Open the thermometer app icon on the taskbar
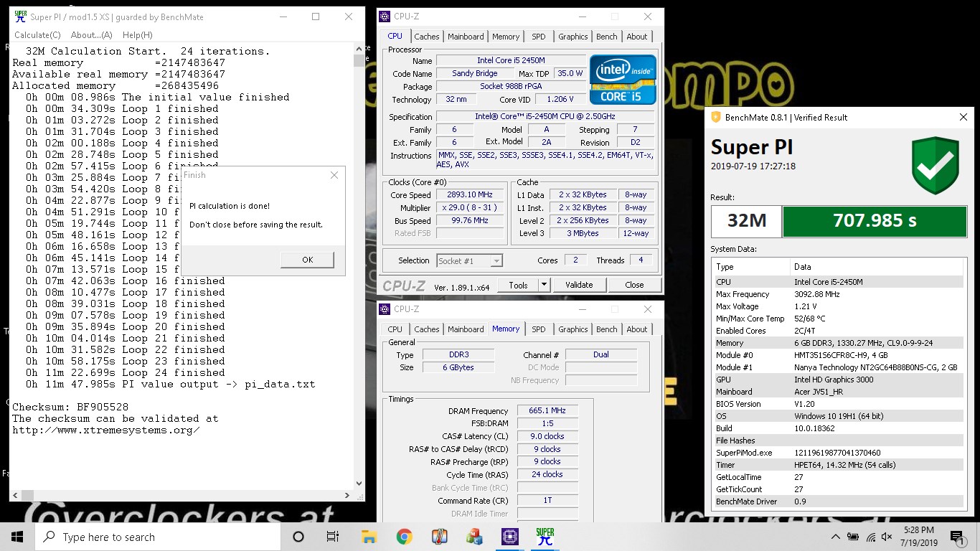The height and width of the screenshot is (551, 980). point(439,537)
